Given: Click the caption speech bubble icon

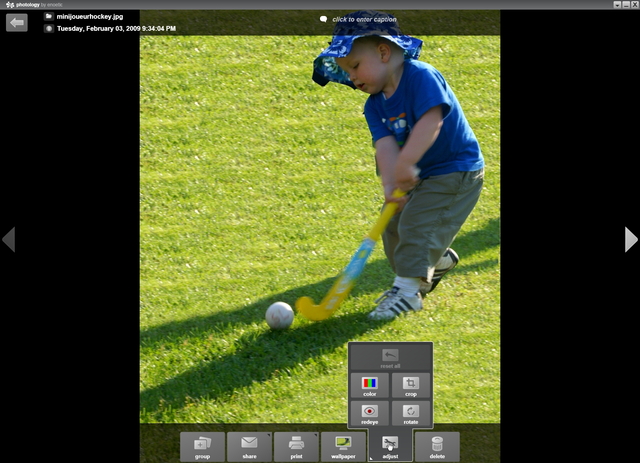Looking at the screenshot, I should 323,19.
